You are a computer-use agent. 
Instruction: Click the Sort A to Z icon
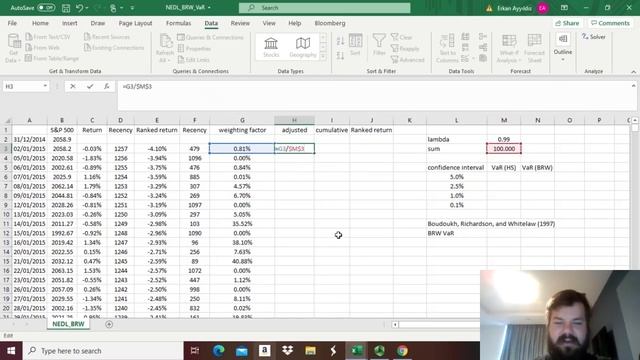tap(340, 41)
